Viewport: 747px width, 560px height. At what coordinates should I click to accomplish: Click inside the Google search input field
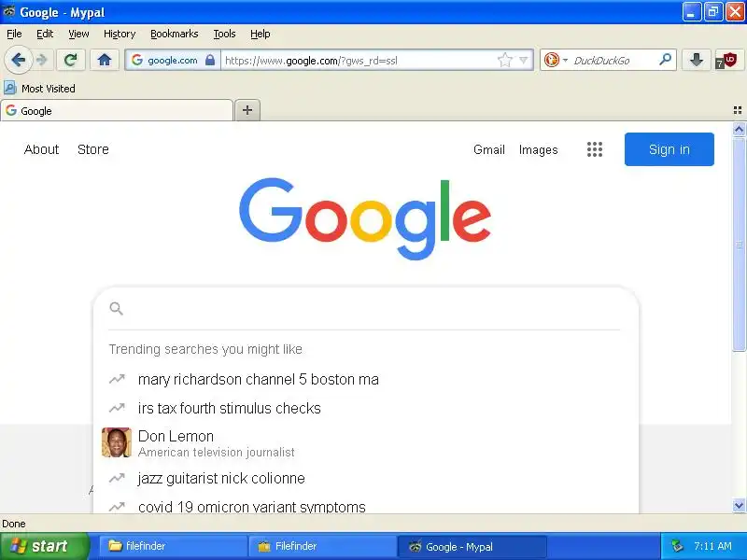[x=372, y=309]
